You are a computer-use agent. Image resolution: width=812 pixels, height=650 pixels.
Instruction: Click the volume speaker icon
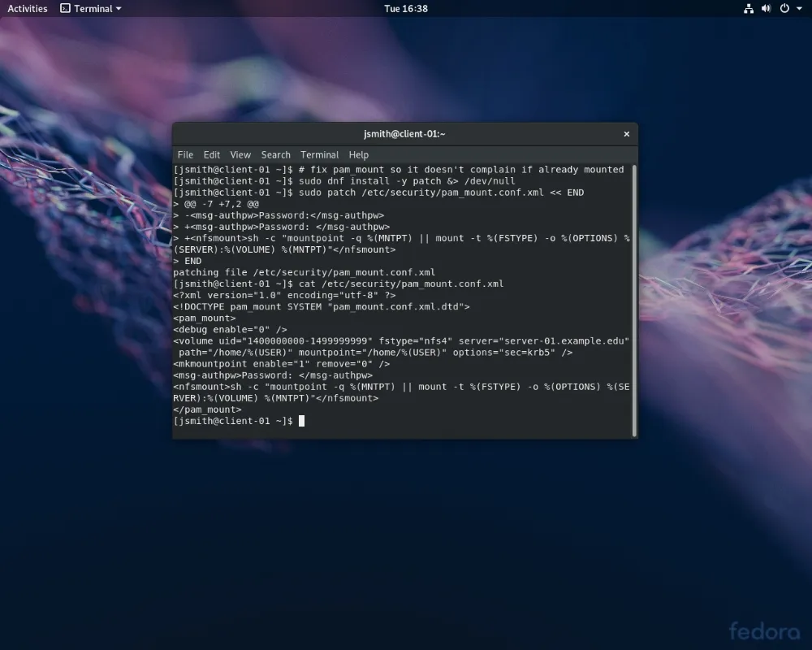pyautogui.click(x=767, y=8)
